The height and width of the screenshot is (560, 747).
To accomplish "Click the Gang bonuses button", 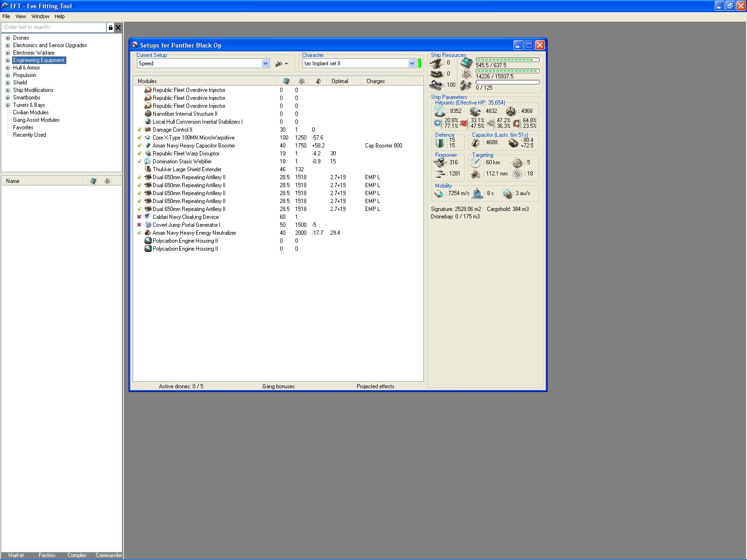I will click(279, 386).
